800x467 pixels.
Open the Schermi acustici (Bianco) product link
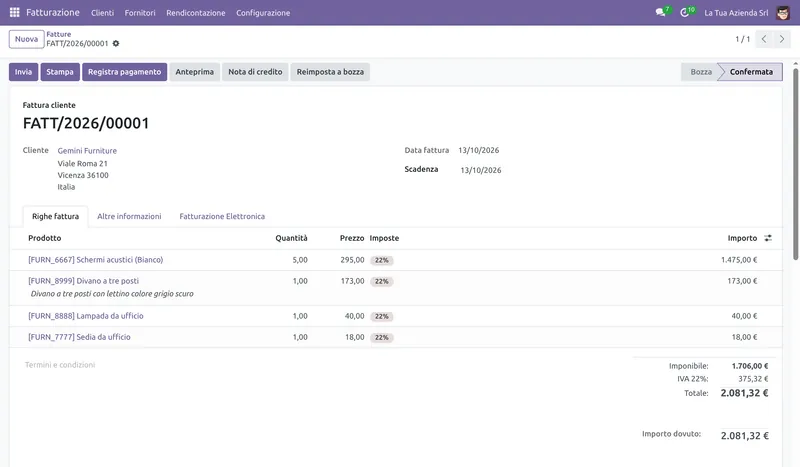[95, 260]
